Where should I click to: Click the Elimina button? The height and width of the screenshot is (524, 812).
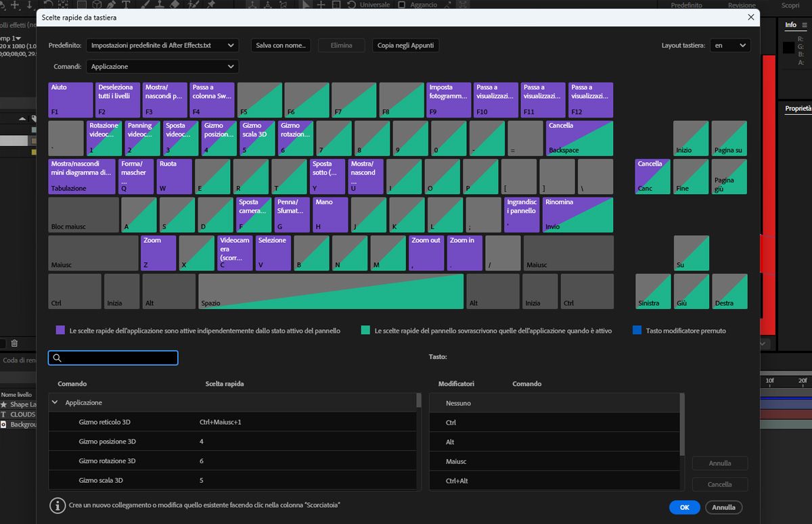342,45
